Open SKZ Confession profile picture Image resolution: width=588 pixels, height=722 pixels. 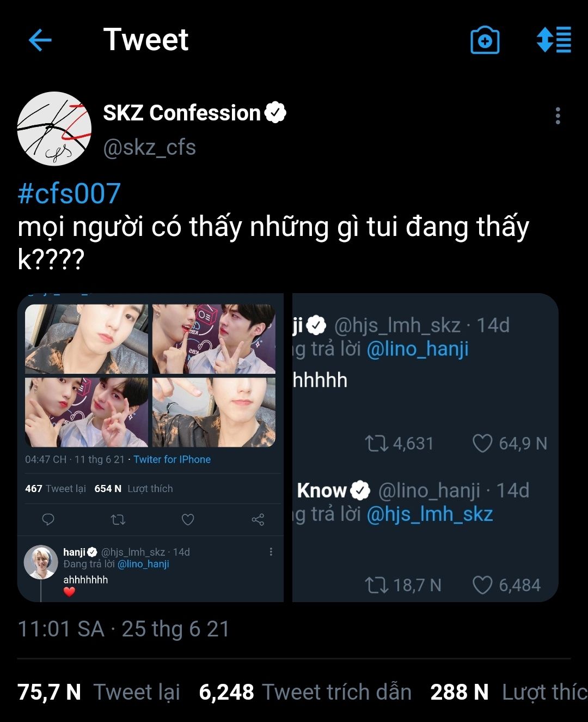pos(54,129)
